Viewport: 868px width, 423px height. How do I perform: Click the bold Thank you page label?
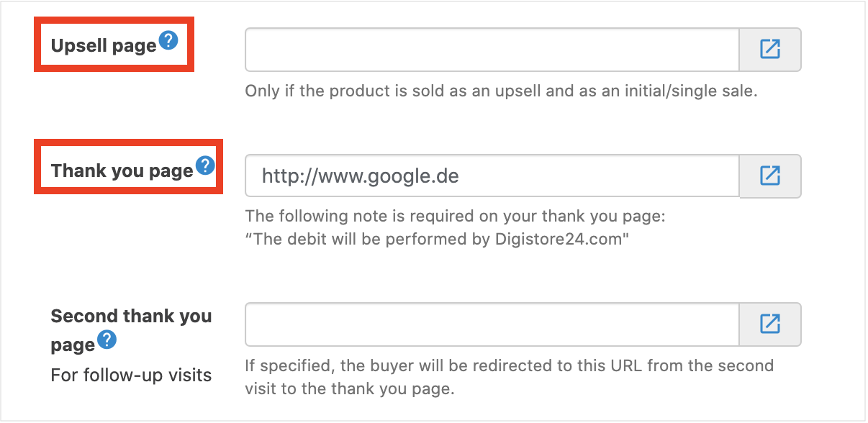pos(122,171)
